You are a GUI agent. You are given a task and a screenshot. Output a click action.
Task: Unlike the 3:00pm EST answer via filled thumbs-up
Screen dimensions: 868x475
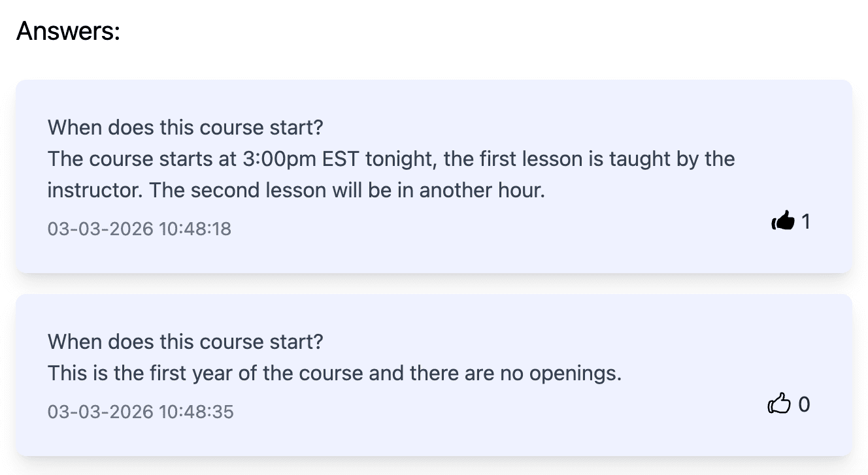coord(783,222)
